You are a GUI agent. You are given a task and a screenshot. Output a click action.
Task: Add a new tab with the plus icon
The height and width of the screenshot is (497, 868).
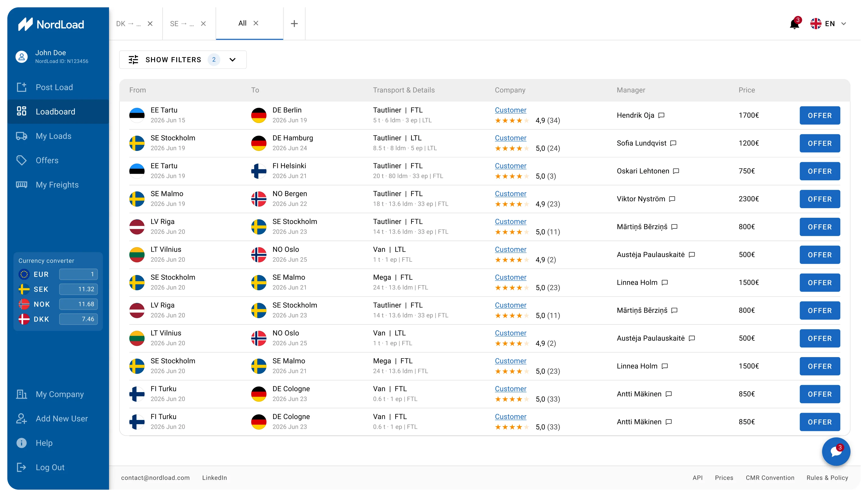(294, 24)
